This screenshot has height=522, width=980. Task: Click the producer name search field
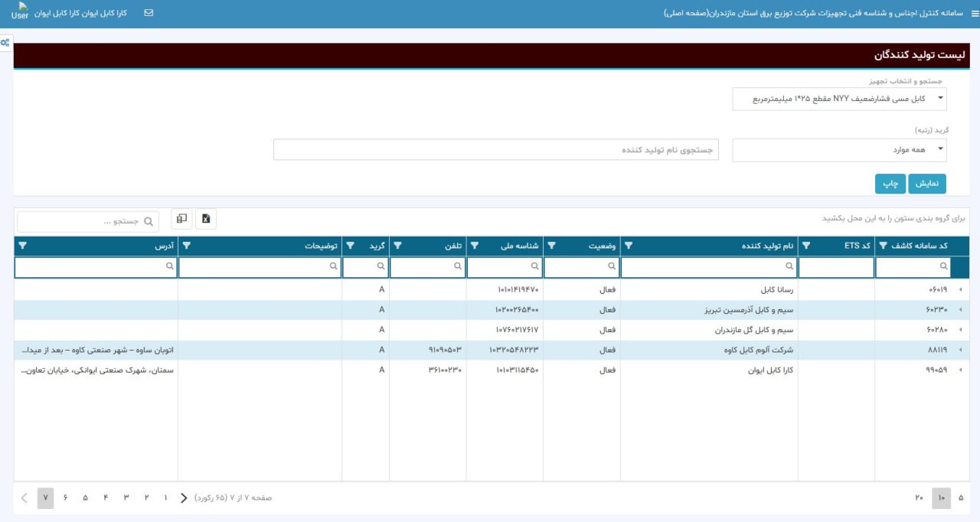tap(495, 150)
